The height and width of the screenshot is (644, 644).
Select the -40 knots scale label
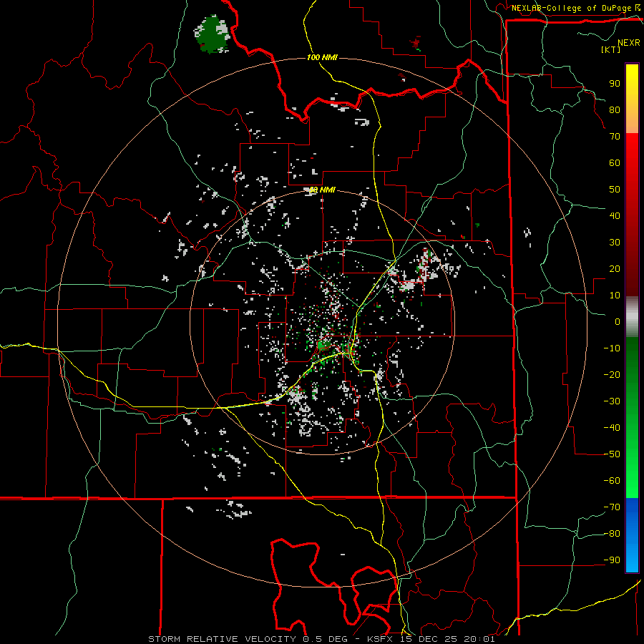tap(612, 428)
